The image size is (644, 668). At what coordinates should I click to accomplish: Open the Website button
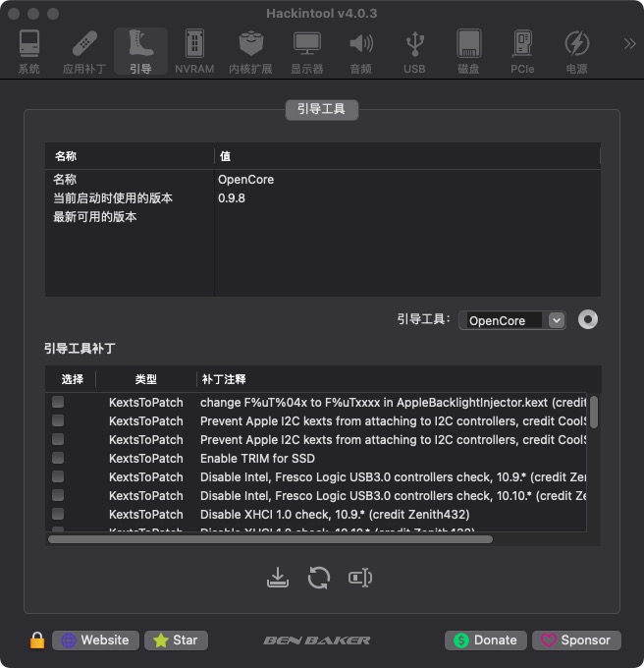95,640
